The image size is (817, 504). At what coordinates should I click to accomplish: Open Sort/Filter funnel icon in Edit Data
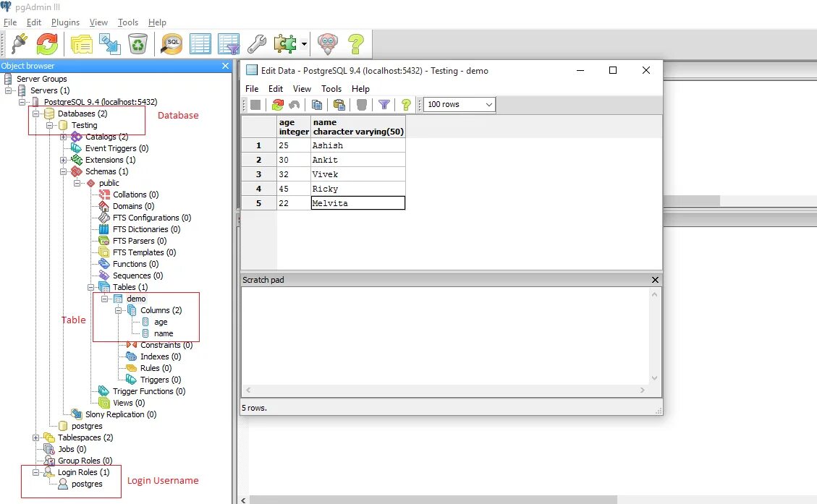coord(384,105)
